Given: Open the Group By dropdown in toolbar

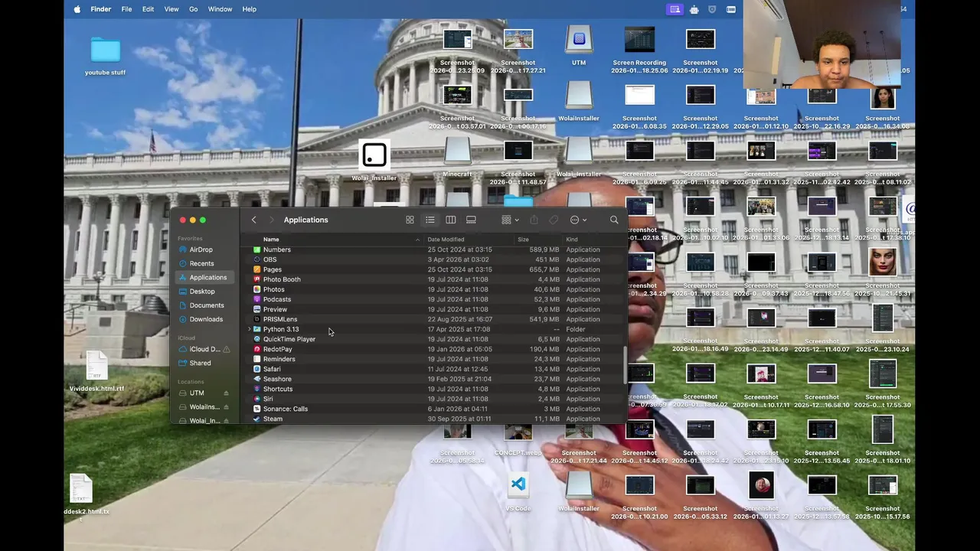Looking at the screenshot, I should (x=510, y=220).
